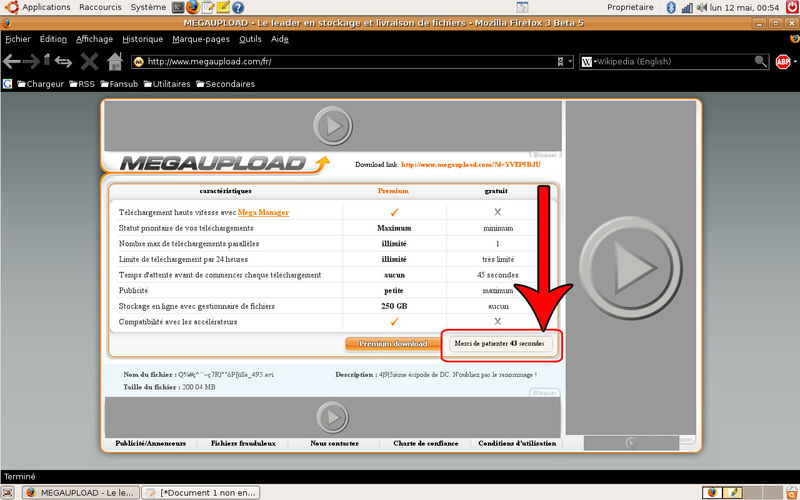Viewport: 800px width, 500px height.
Task: Open the Raccourcis panel menu
Action: point(101,7)
